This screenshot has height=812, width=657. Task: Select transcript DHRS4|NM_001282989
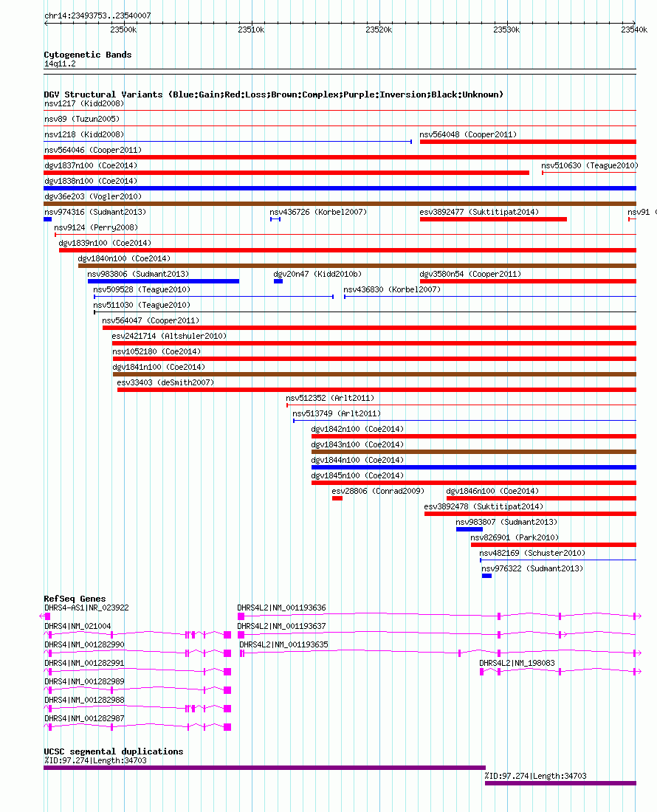84,682
